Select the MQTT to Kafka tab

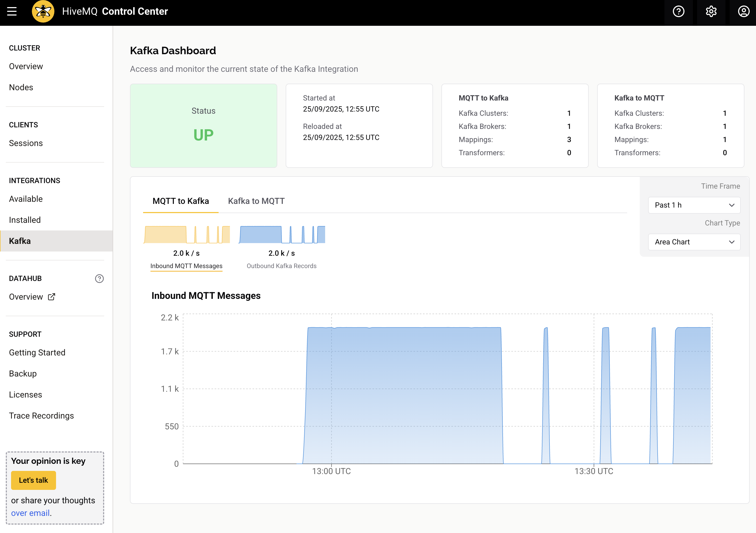[x=180, y=201]
